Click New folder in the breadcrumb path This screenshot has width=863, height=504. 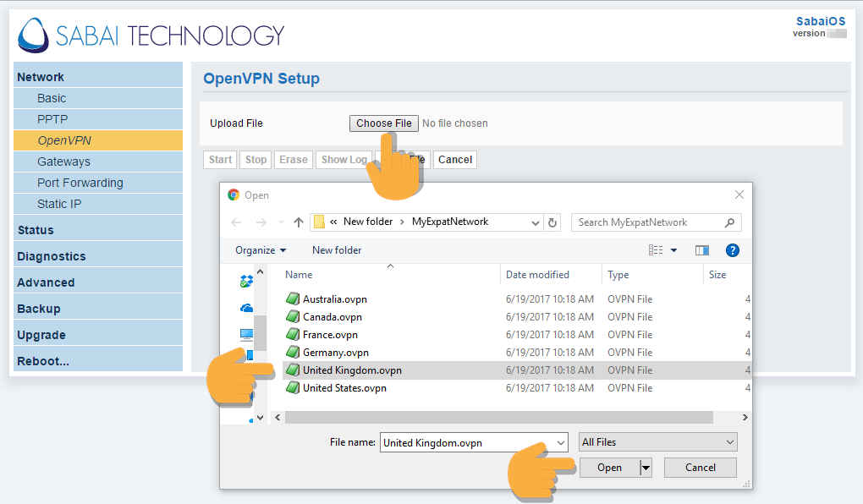[368, 222]
